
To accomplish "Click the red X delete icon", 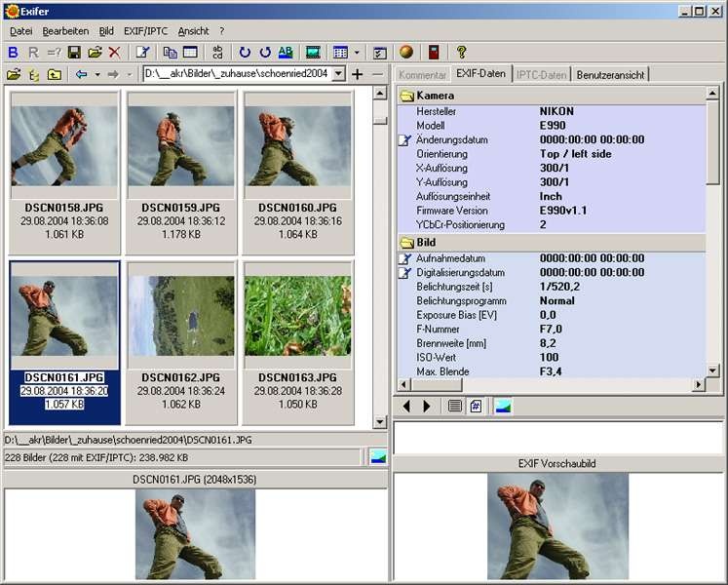I will click(114, 52).
